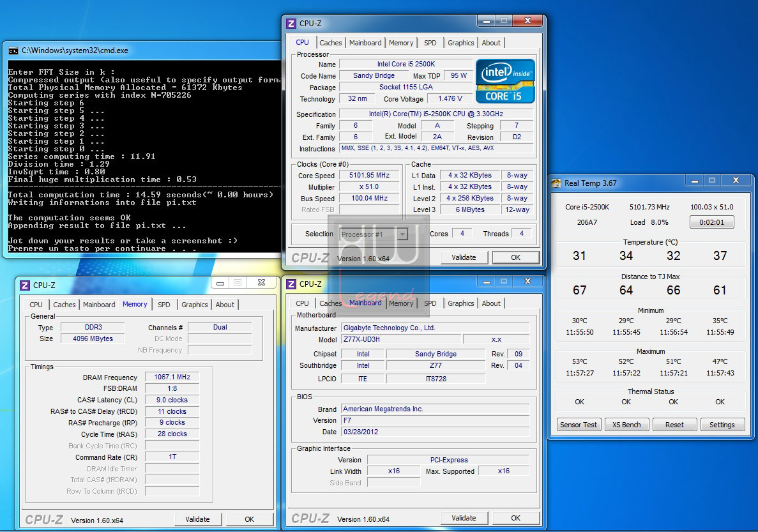Click the XS Bench button in Real Temp

pyautogui.click(x=626, y=425)
